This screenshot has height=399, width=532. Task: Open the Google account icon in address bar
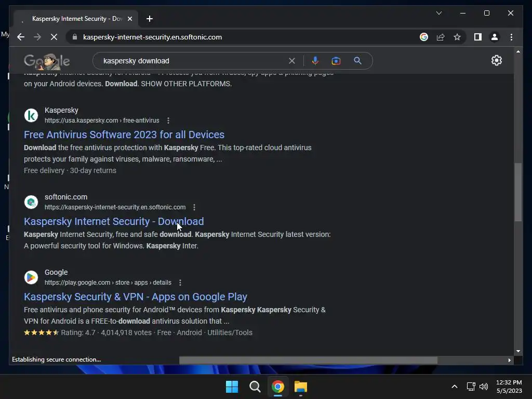point(424,37)
